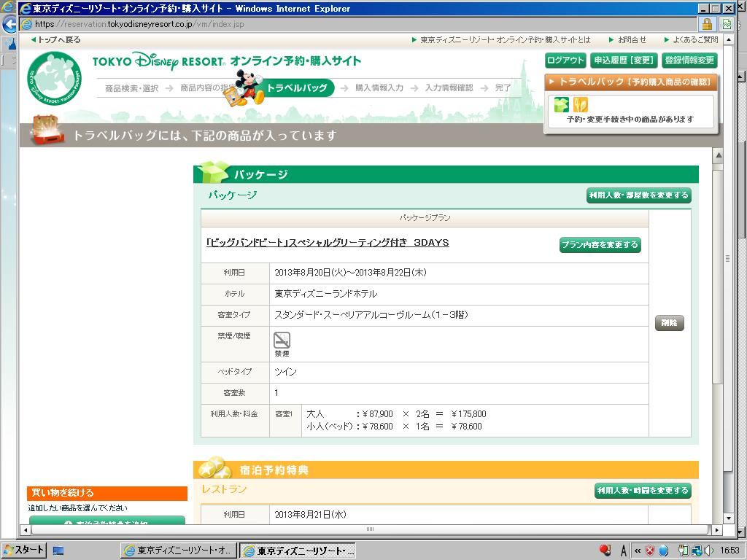Viewport: 747px width, 560px height.
Task: Open 東京ディズニーリゾート・オンライン予約・購入サイトとは link
Action: pos(500,40)
